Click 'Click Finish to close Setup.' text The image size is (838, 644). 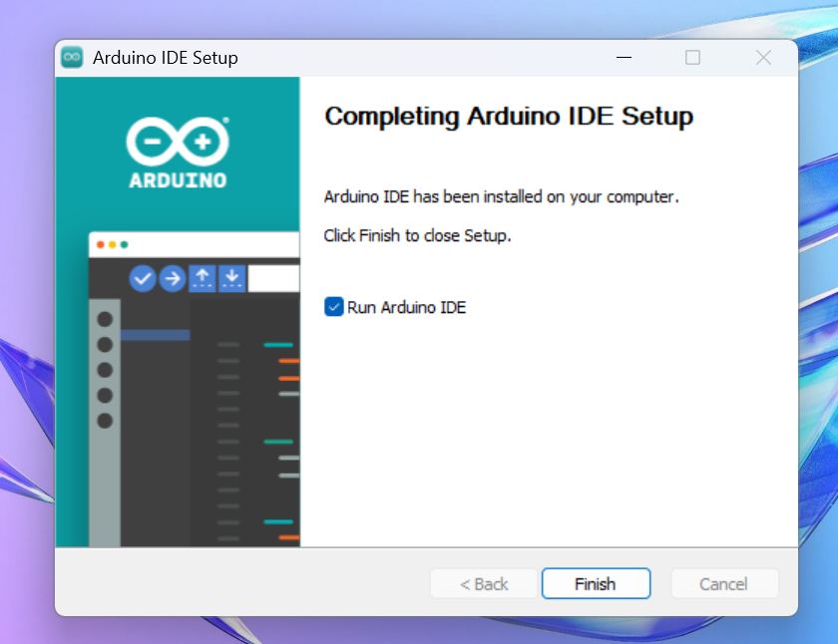[417, 235]
